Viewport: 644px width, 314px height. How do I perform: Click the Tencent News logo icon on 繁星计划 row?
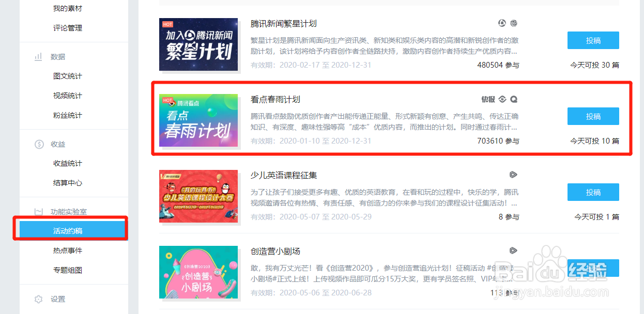(502, 23)
